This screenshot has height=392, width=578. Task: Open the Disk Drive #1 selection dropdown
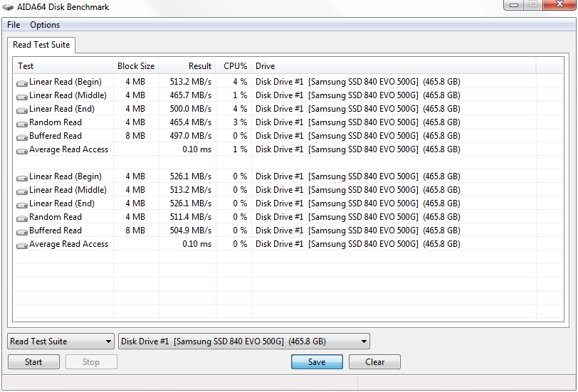pos(244,341)
